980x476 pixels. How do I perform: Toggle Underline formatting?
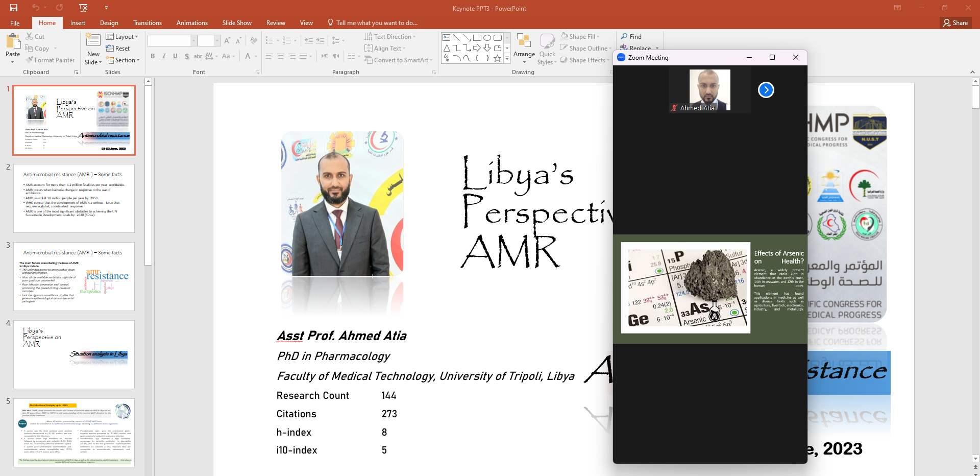[175, 56]
